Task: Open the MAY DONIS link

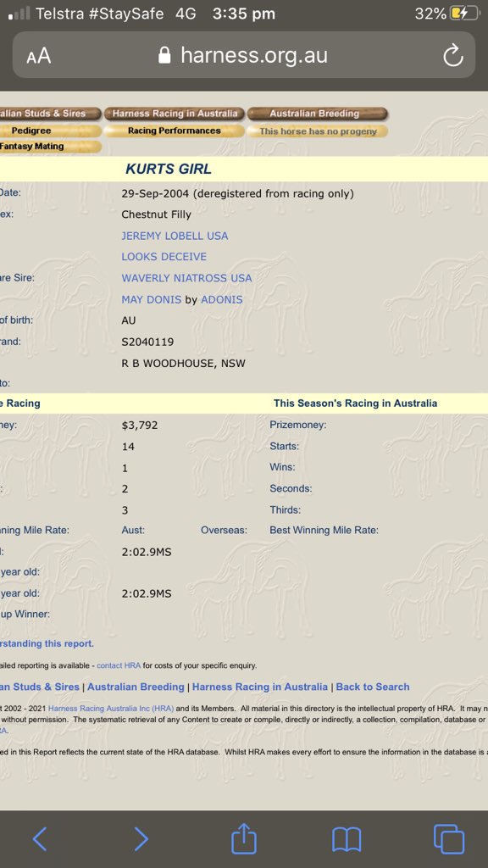Action: (152, 299)
